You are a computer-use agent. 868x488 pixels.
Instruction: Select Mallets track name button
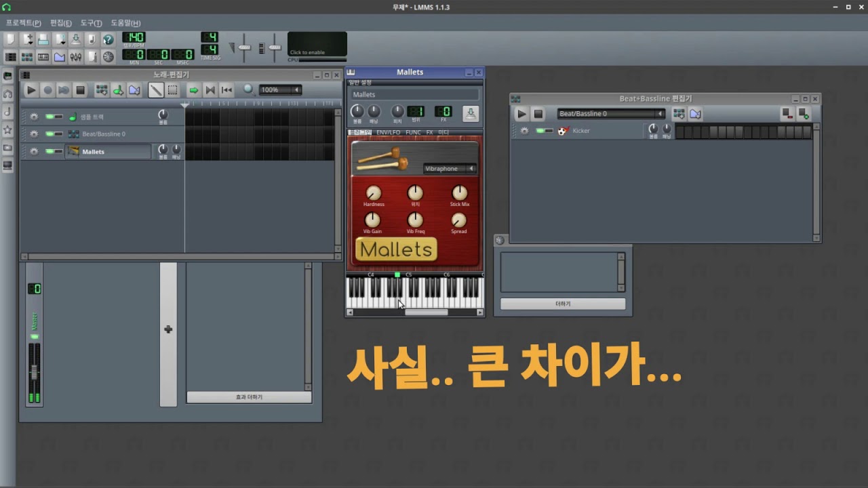pos(108,152)
